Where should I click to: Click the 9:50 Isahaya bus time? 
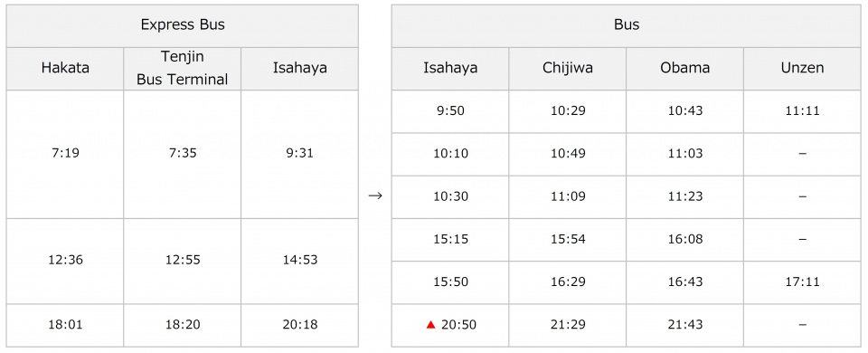[x=450, y=110]
